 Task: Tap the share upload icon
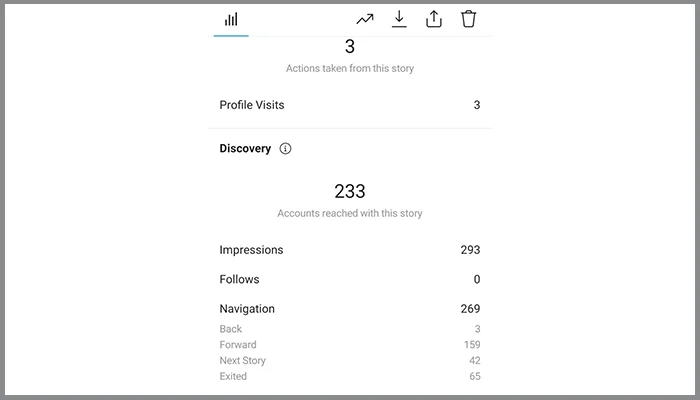pyautogui.click(x=434, y=19)
